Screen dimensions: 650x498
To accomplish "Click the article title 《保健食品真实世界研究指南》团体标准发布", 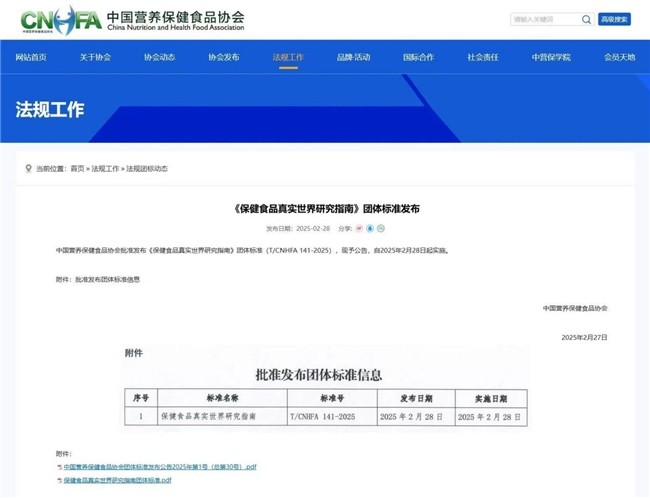I will pos(325,209).
